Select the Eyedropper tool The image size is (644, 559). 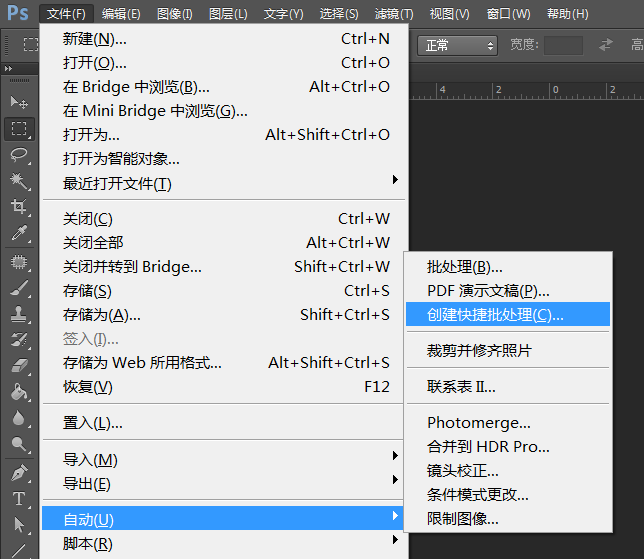click(x=19, y=232)
